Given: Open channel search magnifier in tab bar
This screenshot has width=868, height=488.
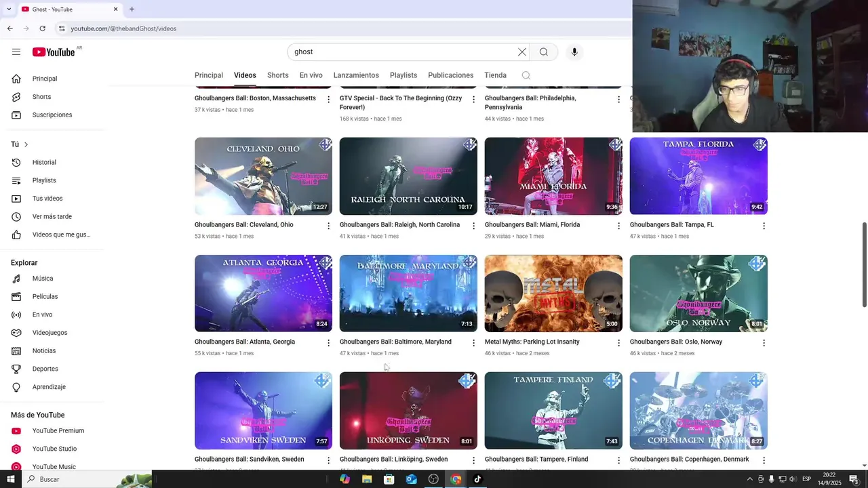Looking at the screenshot, I should [526, 75].
